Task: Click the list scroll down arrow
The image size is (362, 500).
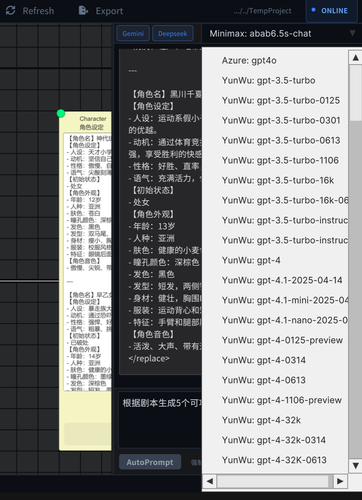Action: [x=355, y=465]
